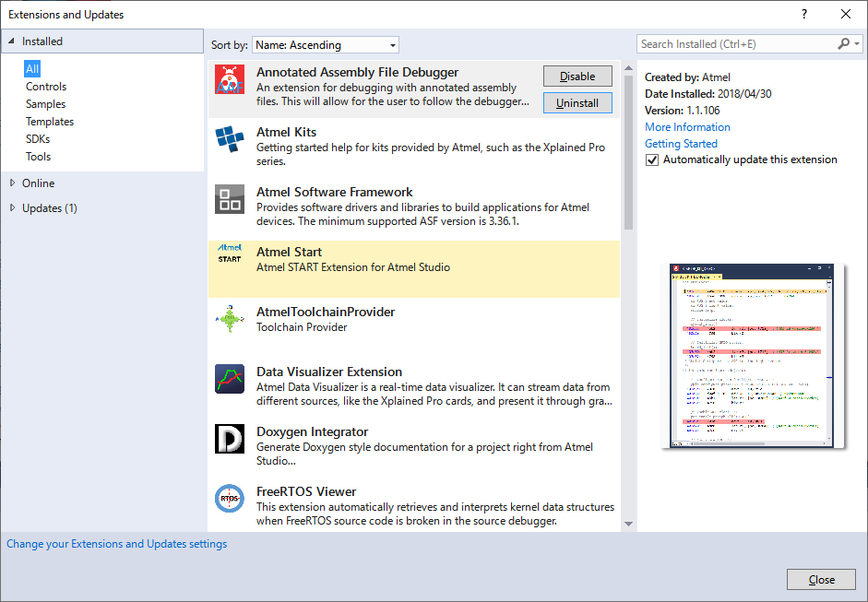Disable the Annotated Assembly File Debugger

click(577, 77)
